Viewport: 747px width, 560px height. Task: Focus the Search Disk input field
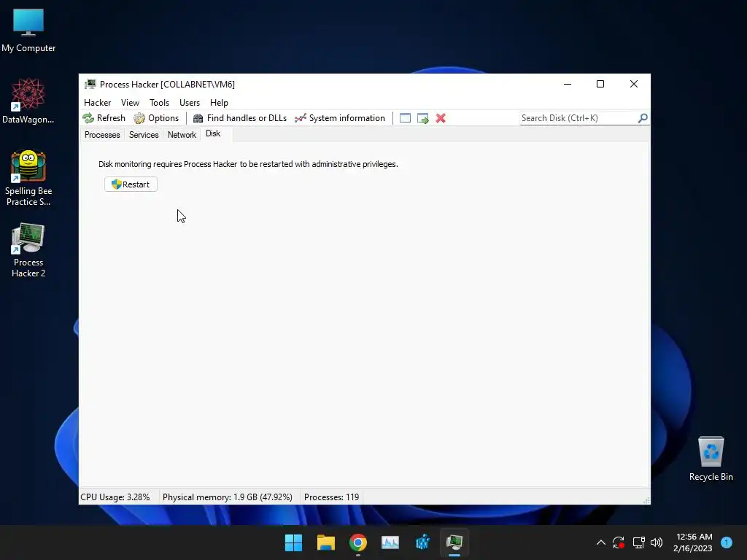coord(578,118)
